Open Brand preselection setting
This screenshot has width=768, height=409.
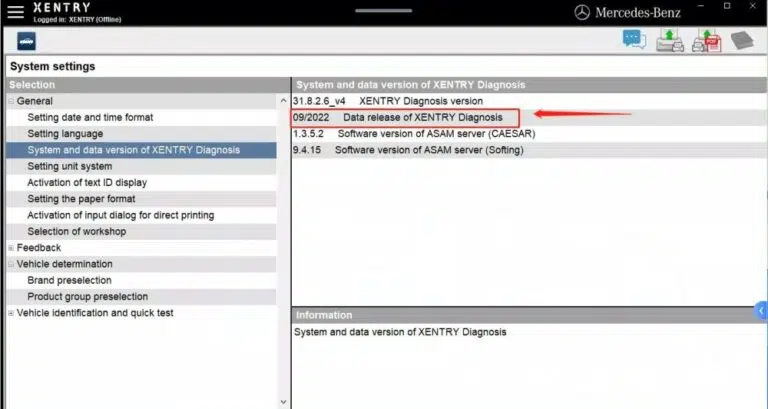point(70,281)
